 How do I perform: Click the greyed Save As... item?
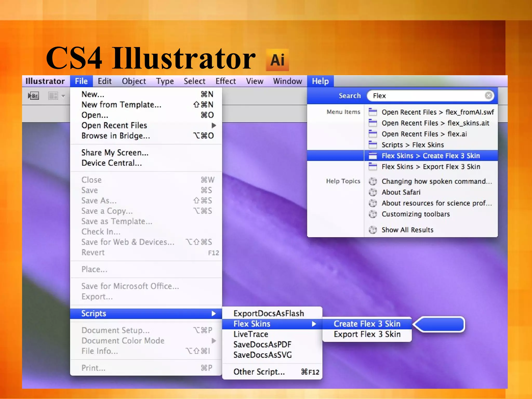click(x=146, y=201)
